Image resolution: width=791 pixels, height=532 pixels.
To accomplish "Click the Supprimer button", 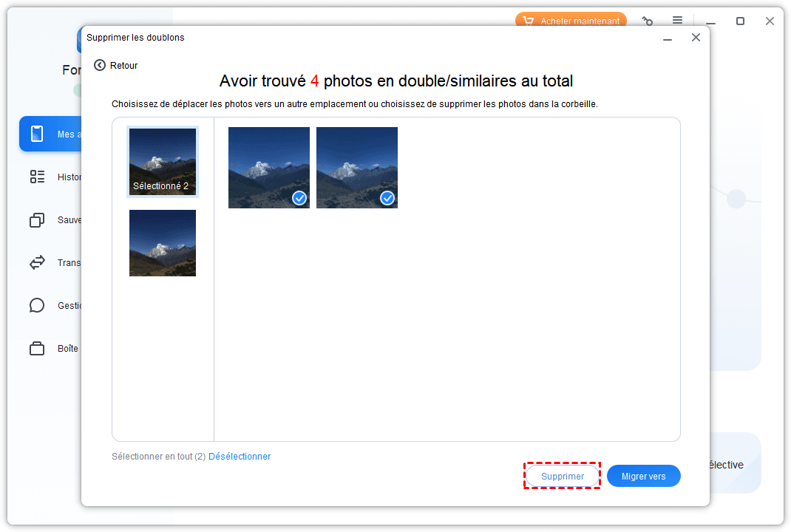I will click(562, 477).
